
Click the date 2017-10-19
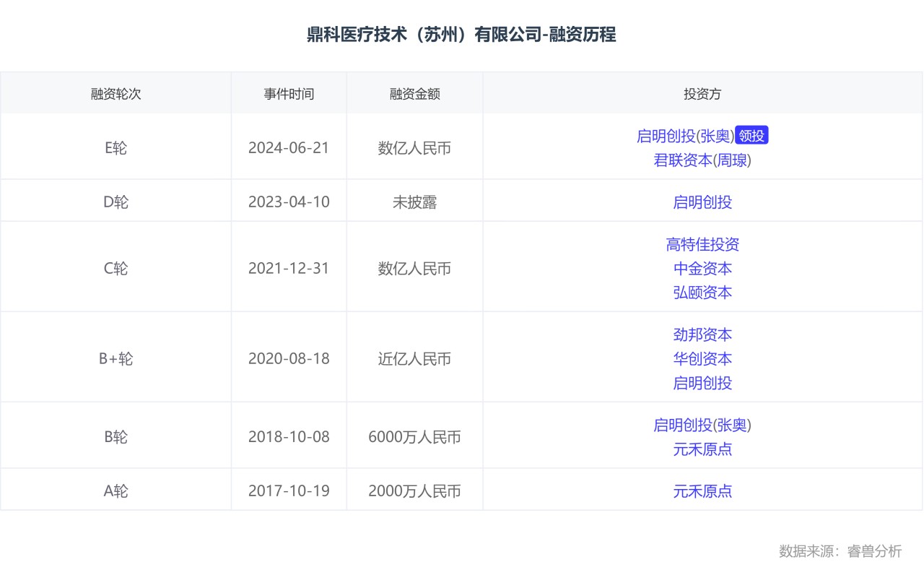click(289, 491)
